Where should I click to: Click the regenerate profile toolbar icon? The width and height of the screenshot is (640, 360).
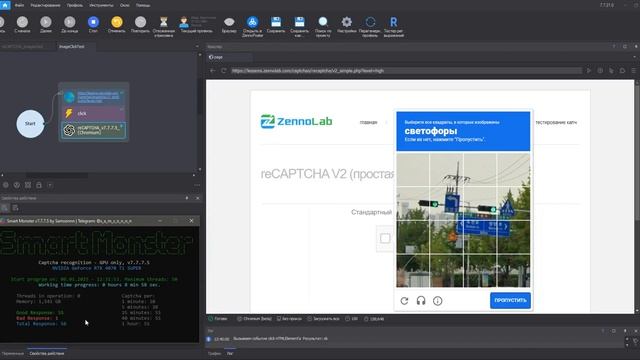370,22
